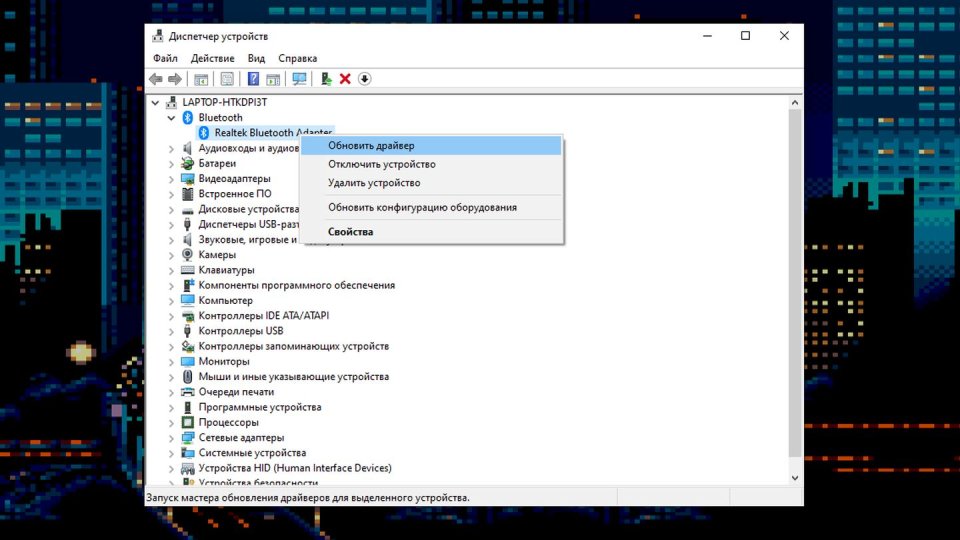
Task: Click the black down-arrow circle toolbar icon
Action: (x=365, y=79)
